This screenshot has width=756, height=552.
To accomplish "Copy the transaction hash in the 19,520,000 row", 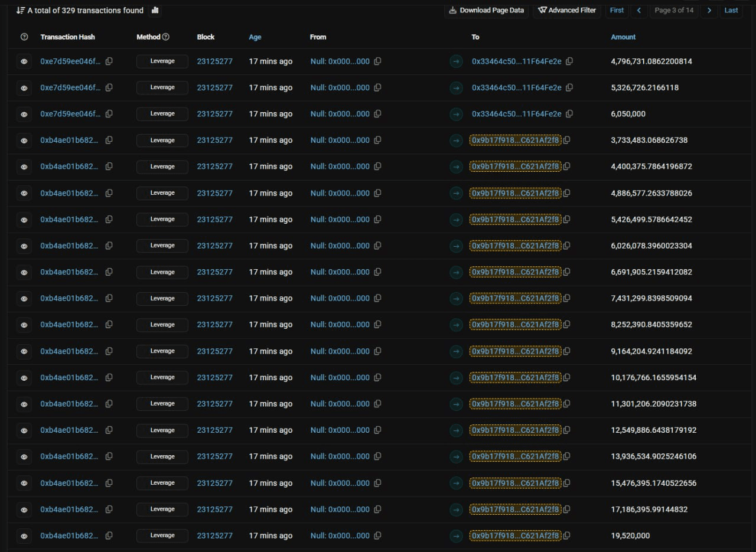I will pyautogui.click(x=109, y=535).
